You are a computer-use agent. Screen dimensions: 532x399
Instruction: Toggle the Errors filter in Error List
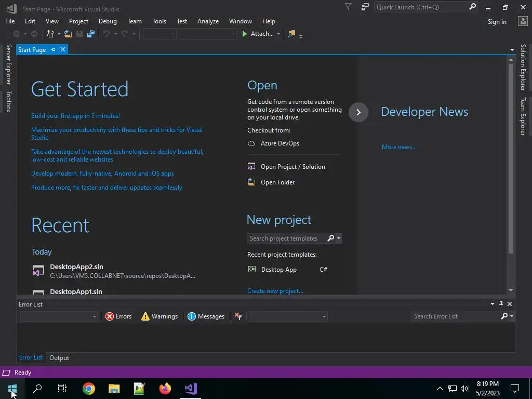pos(118,316)
